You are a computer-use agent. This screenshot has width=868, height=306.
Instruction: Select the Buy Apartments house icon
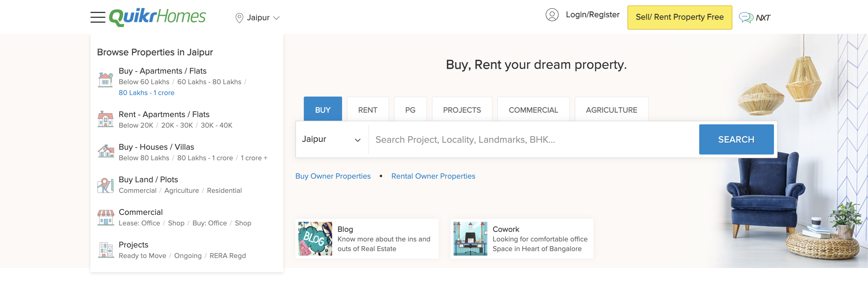[x=105, y=79]
